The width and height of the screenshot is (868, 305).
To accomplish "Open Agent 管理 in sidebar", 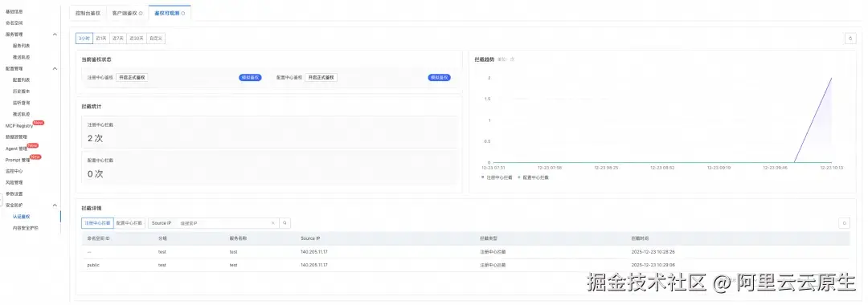I will tap(16, 148).
